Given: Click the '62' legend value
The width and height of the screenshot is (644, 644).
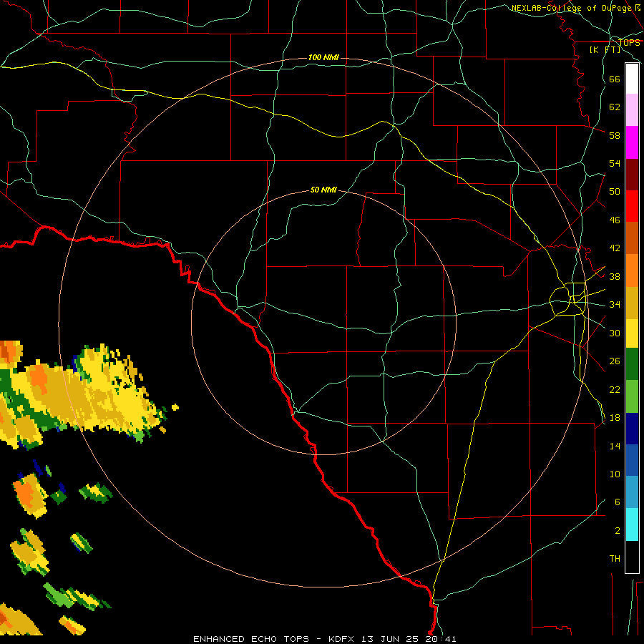Looking at the screenshot, I should (x=615, y=107).
